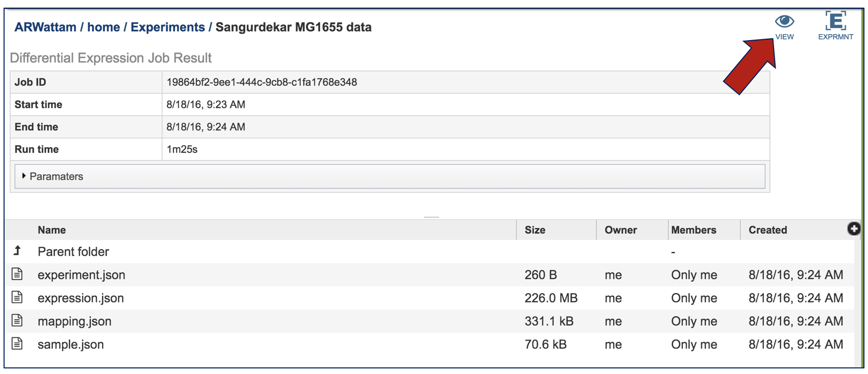Screen dimensions: 868x374
Task: Click the plus icon to add columns
Action: (853, 229)
